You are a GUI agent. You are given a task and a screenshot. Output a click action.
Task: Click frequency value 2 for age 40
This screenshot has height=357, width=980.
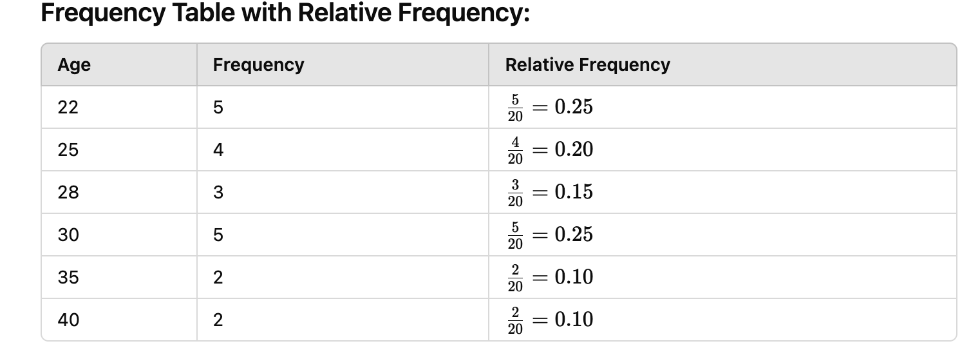click(x=218, y=320)
